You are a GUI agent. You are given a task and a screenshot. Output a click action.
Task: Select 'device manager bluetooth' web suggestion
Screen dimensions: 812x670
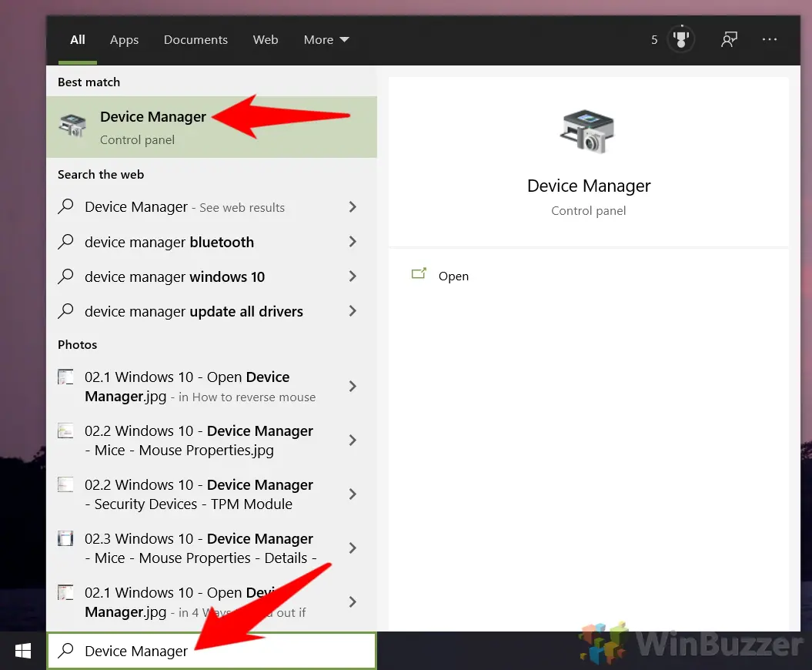click(x=212, y=242)
